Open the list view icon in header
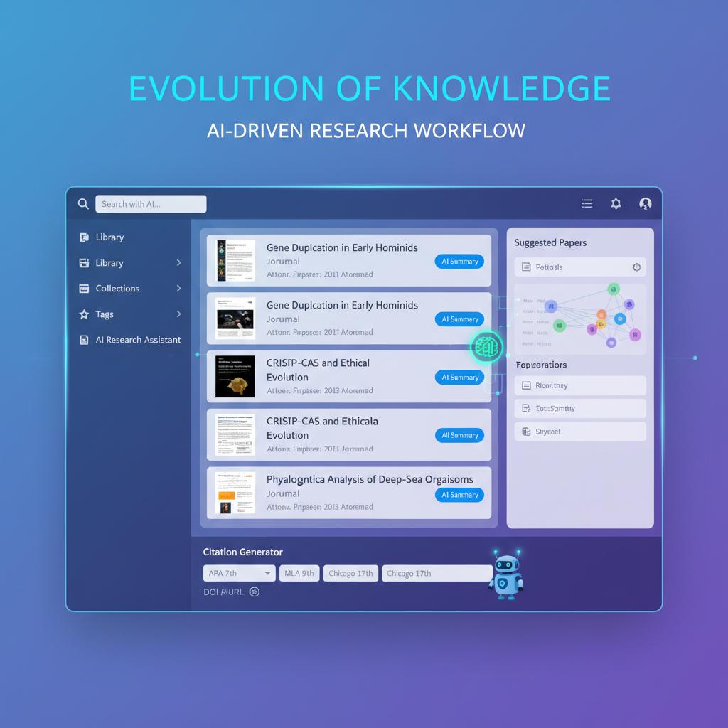 587,204
